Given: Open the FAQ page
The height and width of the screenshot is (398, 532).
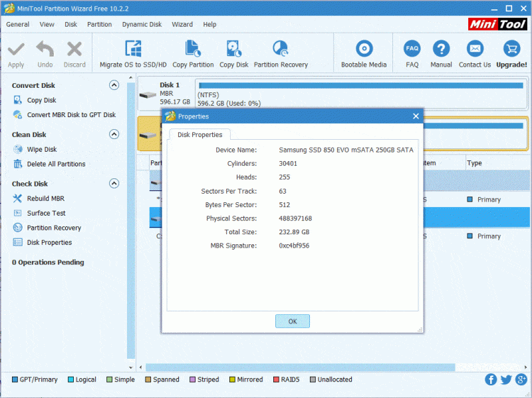Looking at the screenshot, I should 412,55.
